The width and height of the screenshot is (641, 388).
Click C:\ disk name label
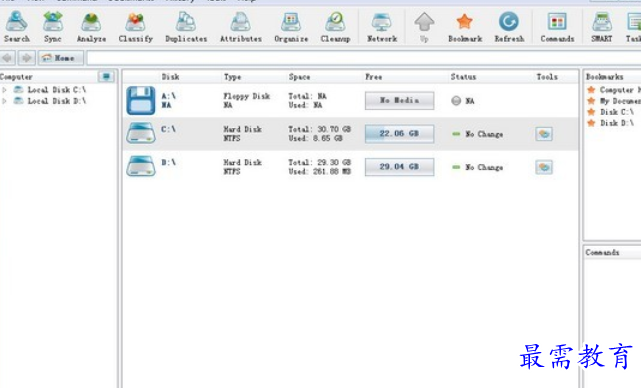[168, 129]
